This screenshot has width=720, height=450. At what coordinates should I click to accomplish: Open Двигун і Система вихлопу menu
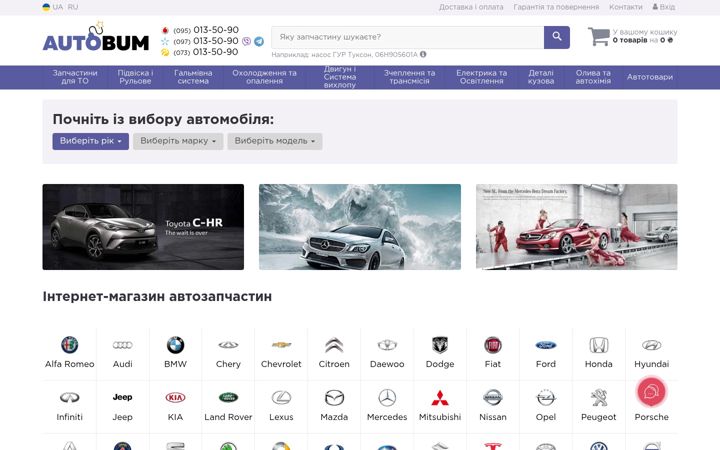(340, 77)
